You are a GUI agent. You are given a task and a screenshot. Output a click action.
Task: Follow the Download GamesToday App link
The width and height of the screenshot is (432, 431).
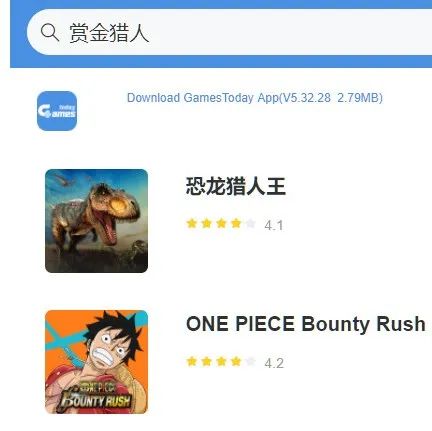255,98
